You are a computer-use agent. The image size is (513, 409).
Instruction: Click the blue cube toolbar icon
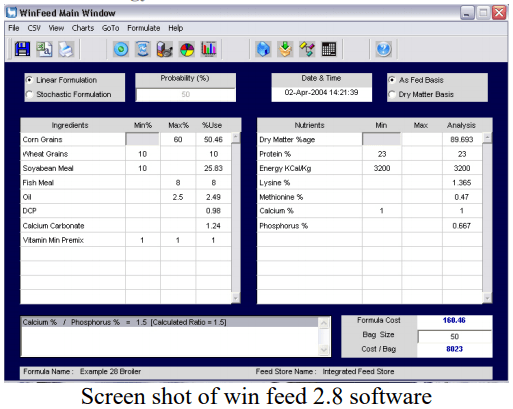coord(263,49)
